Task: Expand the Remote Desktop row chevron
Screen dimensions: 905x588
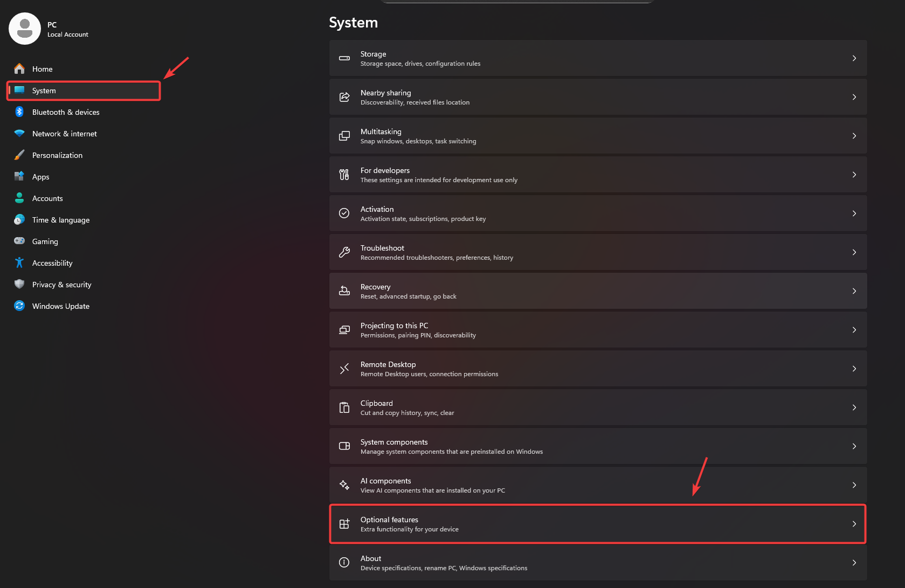Action: pos(854,369)
